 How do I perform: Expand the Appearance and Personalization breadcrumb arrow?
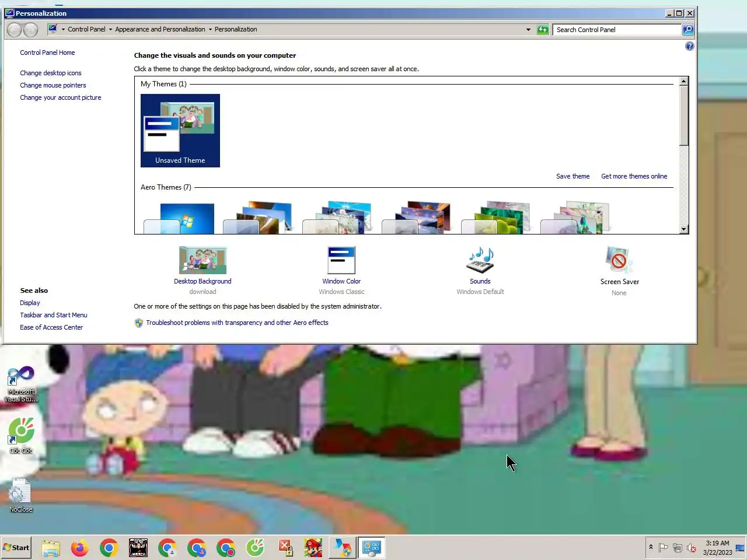tap(210, 30)
